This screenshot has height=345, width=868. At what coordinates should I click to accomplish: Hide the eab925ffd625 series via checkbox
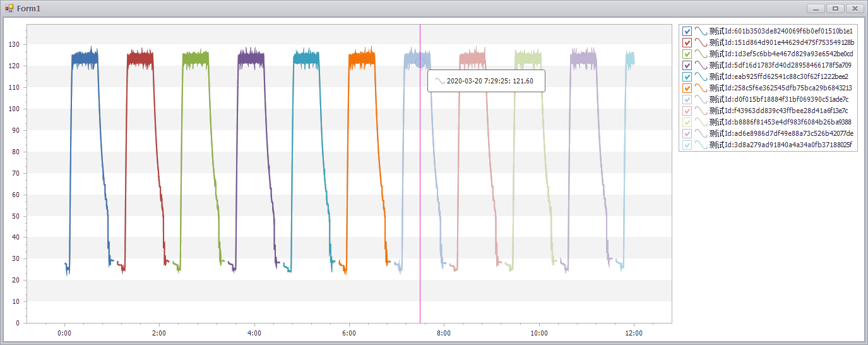[x=687, y=76]
